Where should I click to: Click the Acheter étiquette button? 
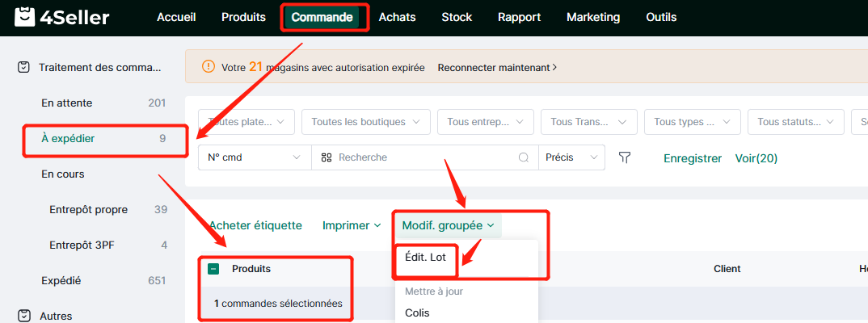[255, 226]
